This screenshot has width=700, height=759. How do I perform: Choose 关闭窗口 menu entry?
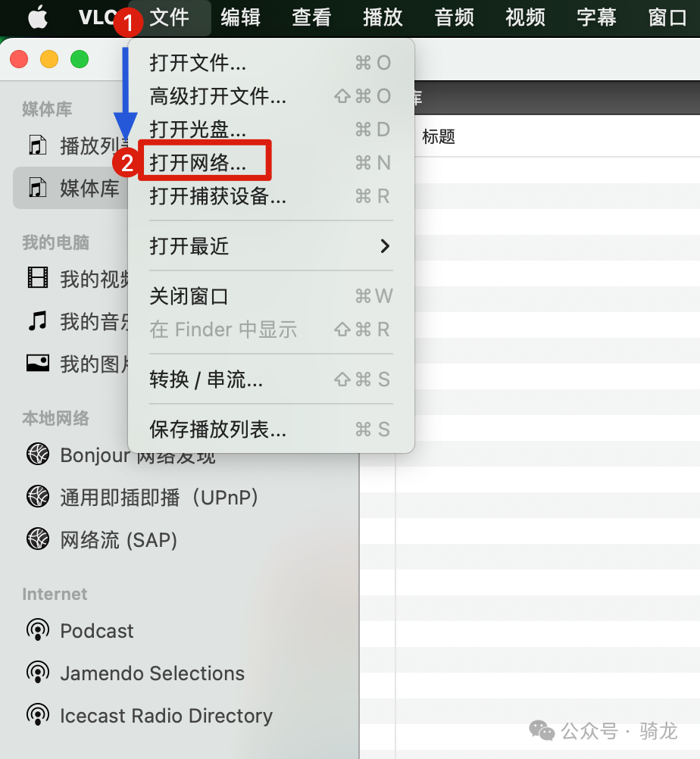pyautogui.click(x=270, y=295)
